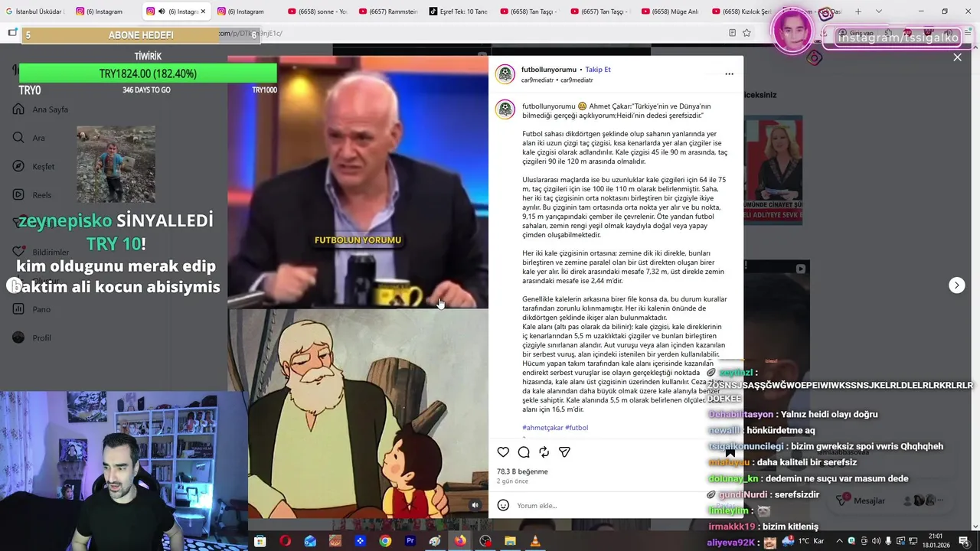This screenshot has width=980, height=551.
Task: Switch to Kızılcık Şerbeti YouTube tab
Action: click(x=740, y=11)
